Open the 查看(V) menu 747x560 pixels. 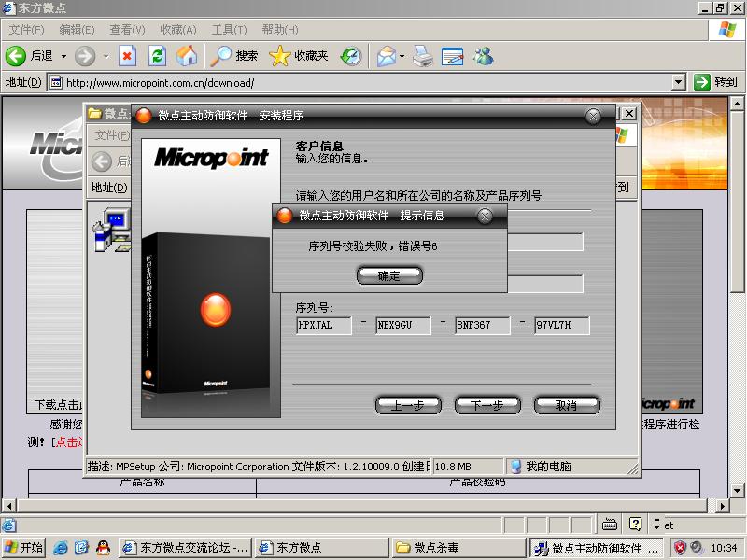click(x=127, y=30)
